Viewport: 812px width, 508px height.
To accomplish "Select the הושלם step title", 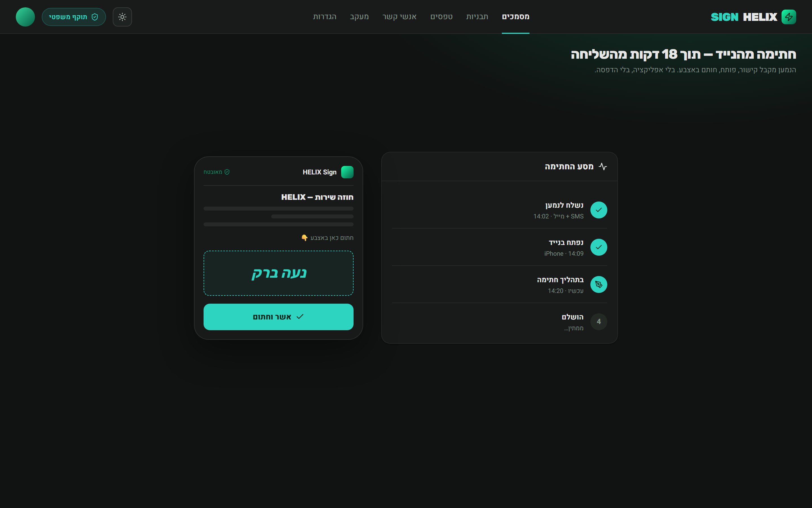I will tap(572, 317).
